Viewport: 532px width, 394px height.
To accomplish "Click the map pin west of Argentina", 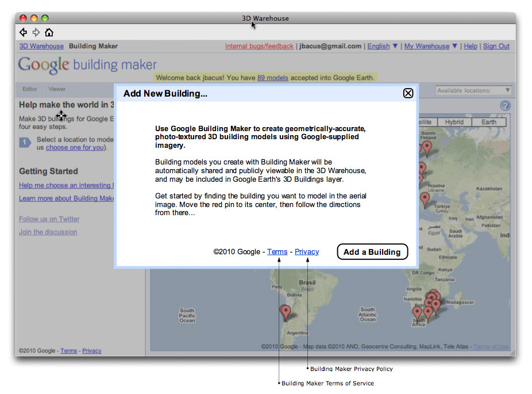I will click(286, 313).
